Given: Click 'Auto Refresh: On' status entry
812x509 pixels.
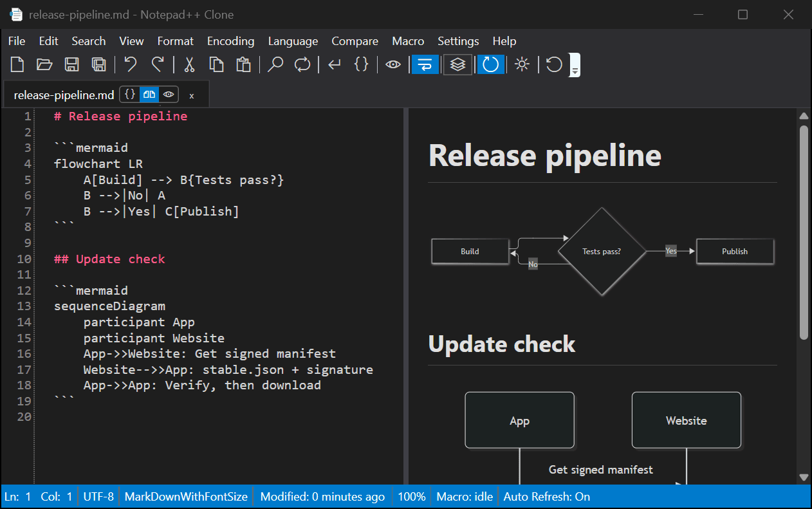Looking at the screenshot, I should pos(546,497).
